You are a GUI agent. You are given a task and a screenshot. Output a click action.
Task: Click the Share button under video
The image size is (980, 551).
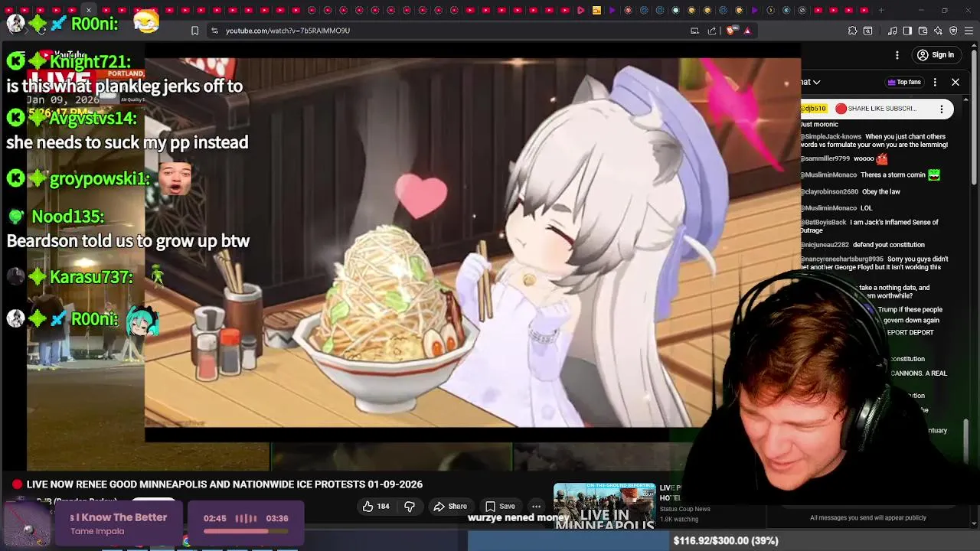[x=449, y=506]
